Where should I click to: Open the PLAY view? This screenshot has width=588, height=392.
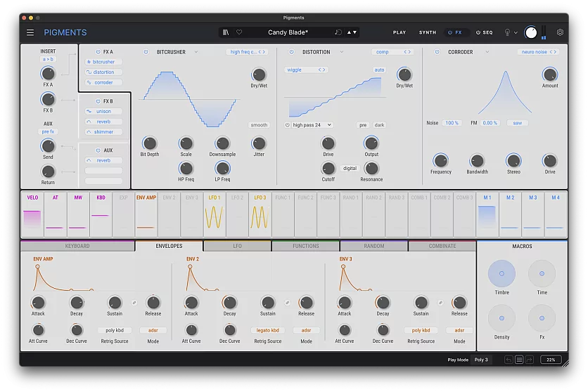400,32
